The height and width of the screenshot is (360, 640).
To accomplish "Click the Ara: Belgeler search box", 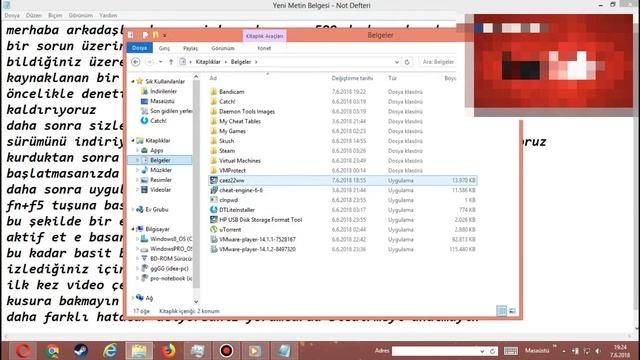I will [x=438, y=62].
